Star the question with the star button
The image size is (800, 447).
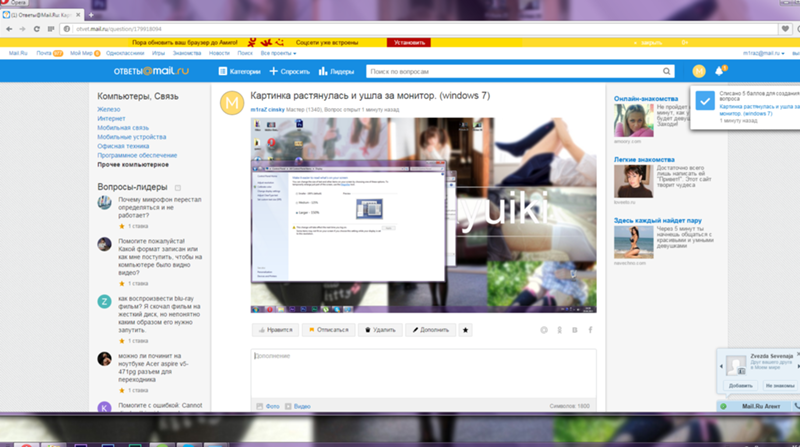coord(465,330)
